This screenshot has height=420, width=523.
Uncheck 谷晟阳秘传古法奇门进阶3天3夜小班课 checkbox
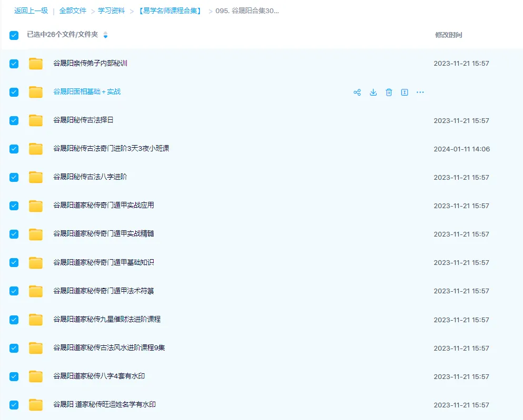(x=14, y=149)
